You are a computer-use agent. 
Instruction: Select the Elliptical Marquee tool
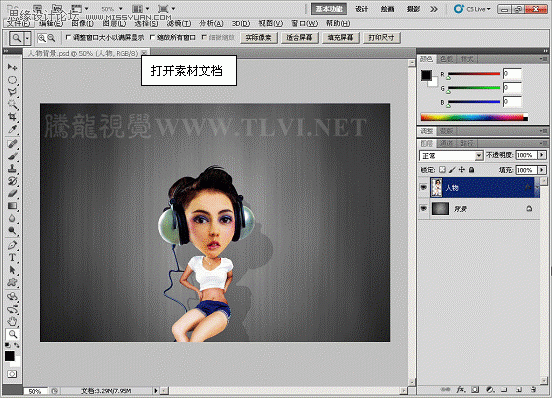[12, 80]
